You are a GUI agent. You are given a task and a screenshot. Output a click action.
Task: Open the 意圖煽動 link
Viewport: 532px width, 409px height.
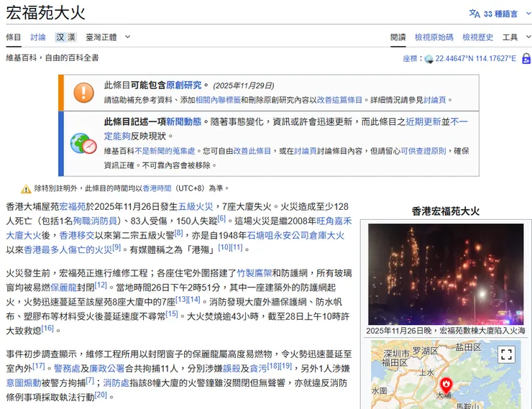(x=24, y=383)
